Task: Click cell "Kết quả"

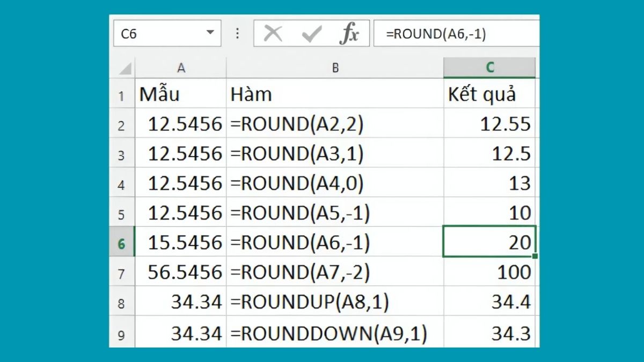Action: click(489, 94)
